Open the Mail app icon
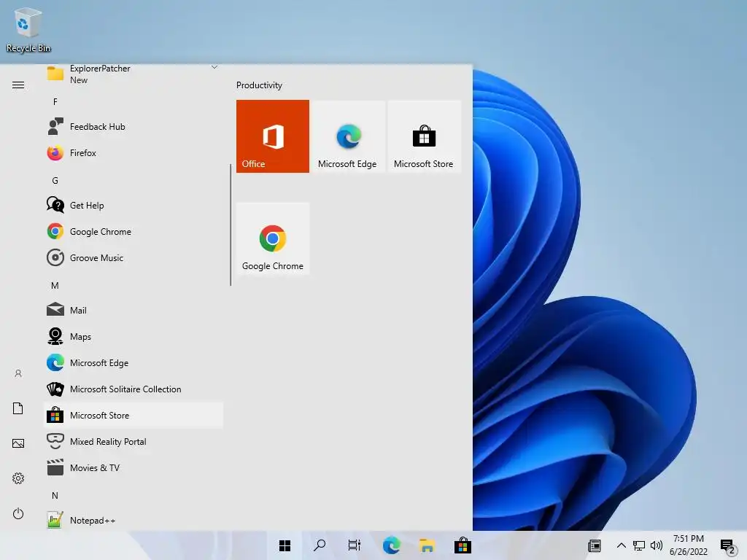Screen dimensions: 747x560 (x=55, y=310)
